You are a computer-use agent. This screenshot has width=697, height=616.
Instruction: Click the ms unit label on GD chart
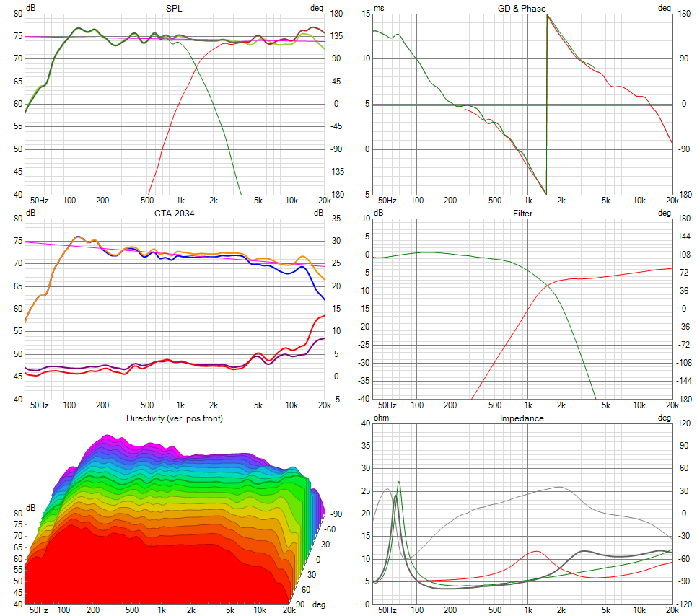(380, 8)
